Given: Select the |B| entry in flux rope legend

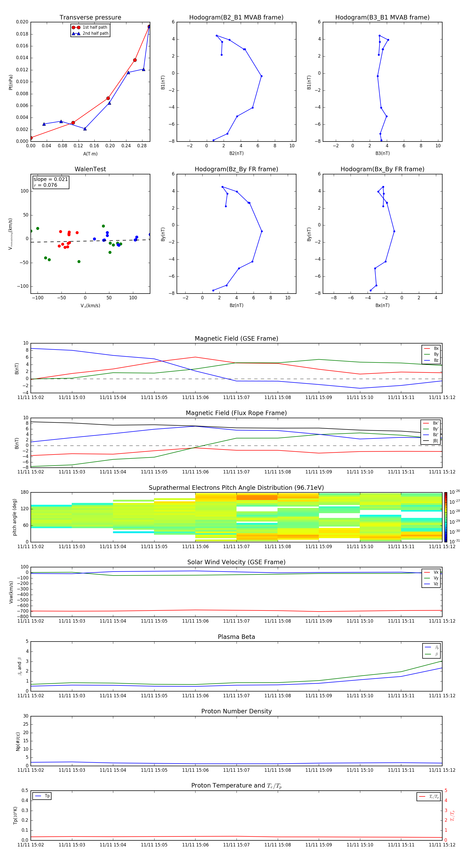Looking at the screenshot, I should (431, 441).
